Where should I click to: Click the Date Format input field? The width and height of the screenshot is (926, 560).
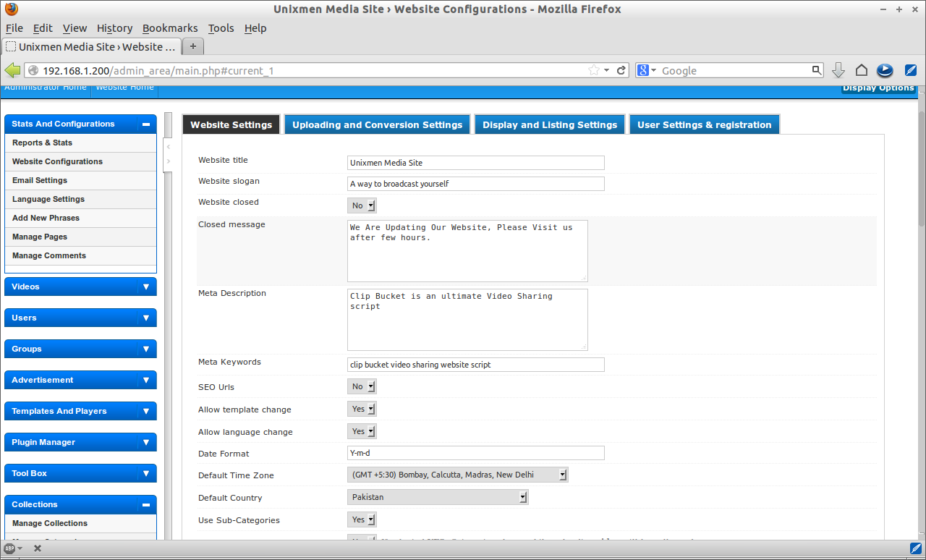coord(476,453)
